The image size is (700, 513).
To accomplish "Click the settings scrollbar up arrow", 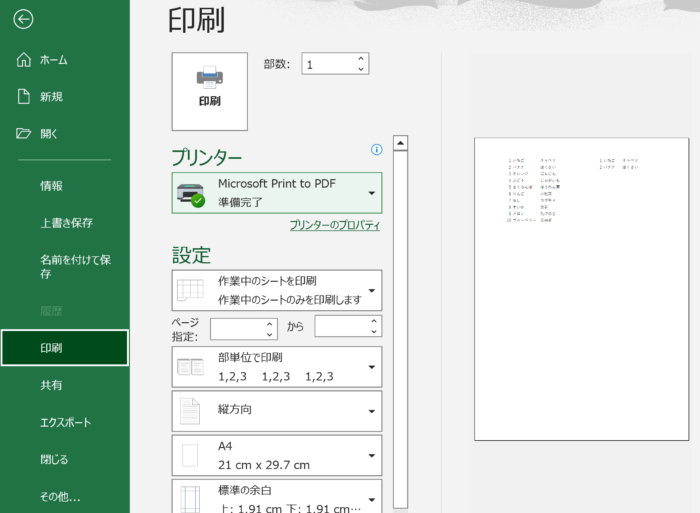I will 400,143.
